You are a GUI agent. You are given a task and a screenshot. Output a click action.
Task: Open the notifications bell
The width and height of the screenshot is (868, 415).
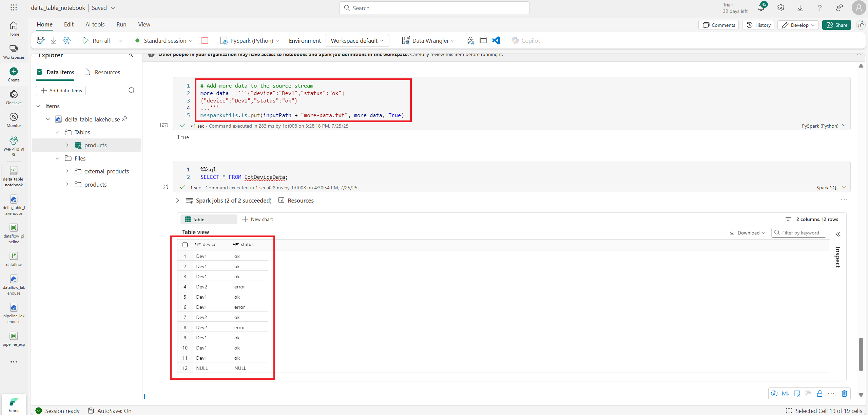[x=761, y=8]
